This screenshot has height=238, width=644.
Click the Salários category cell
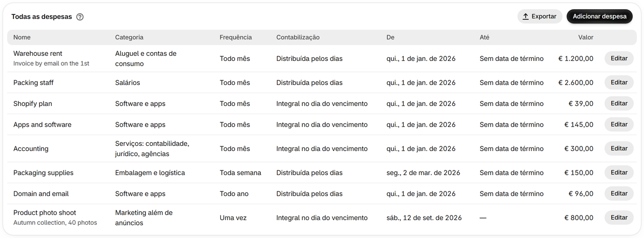[128, 82]
